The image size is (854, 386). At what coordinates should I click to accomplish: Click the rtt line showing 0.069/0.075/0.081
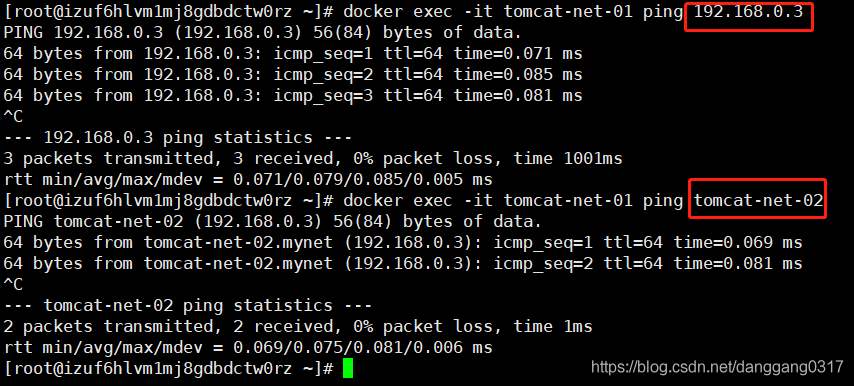[248, 347]
